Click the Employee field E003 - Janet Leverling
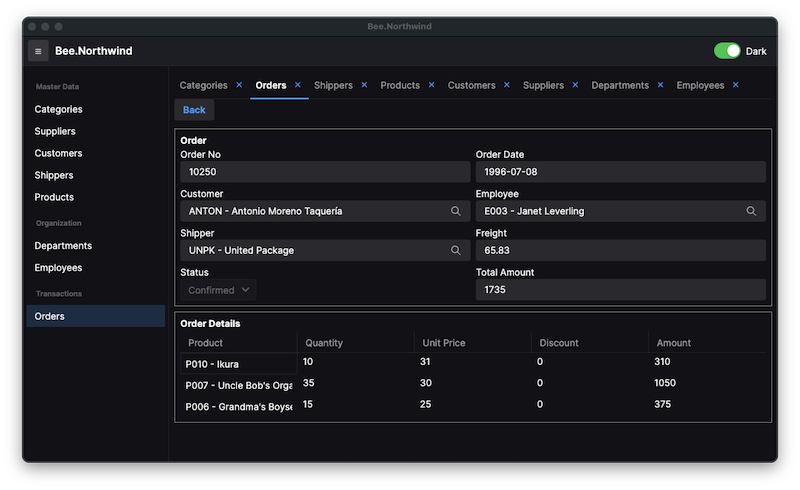This screenshot has width=800, height=490. (620, 211)
